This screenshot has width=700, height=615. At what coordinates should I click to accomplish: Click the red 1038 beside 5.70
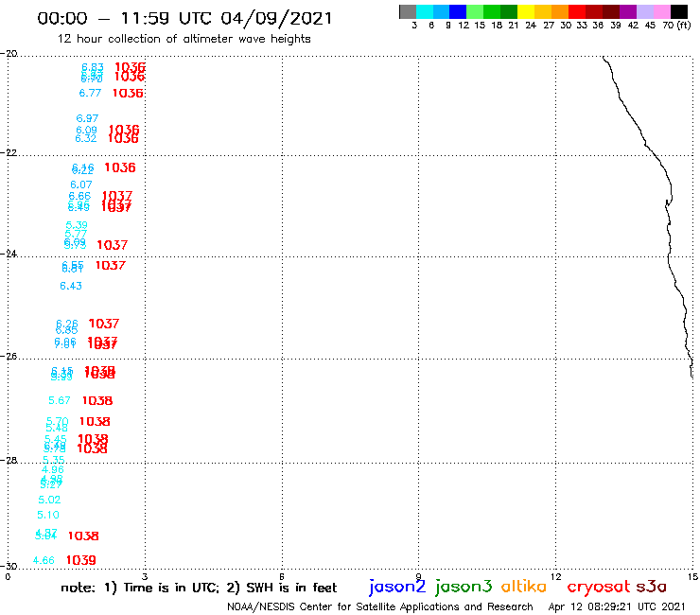[95, 421]
